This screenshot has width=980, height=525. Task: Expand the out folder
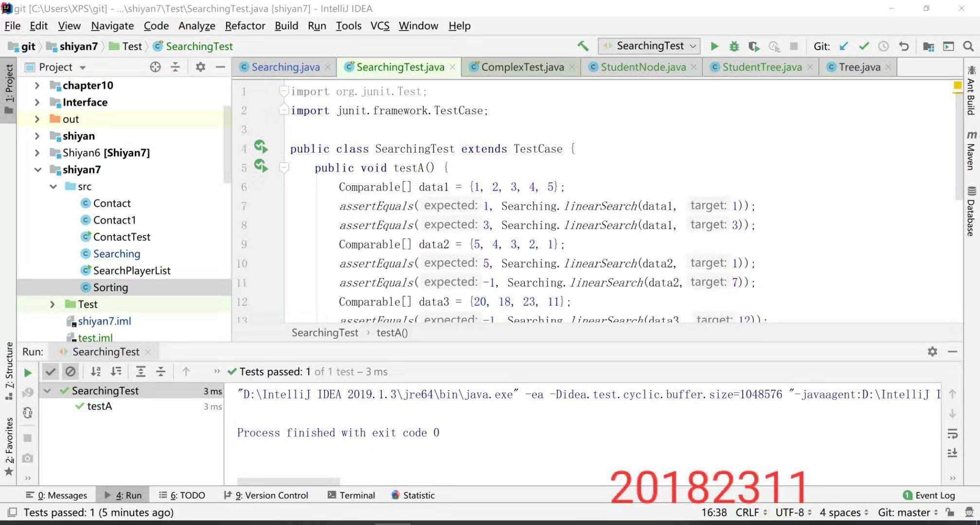pos(37,119)
